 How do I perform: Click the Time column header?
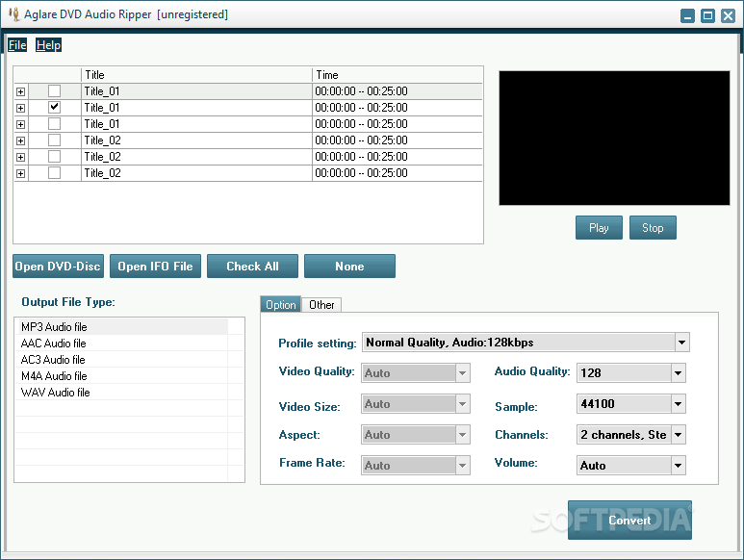[398, 75]
